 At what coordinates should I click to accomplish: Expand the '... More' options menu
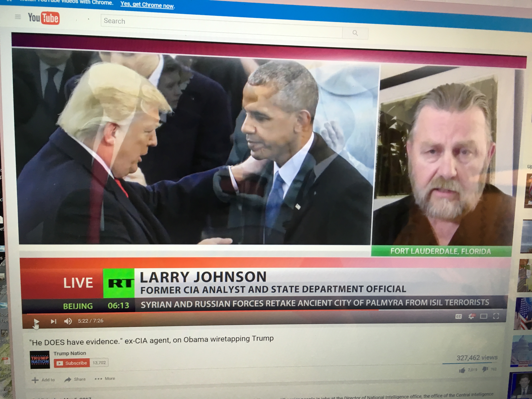click(x=105, y=379)
